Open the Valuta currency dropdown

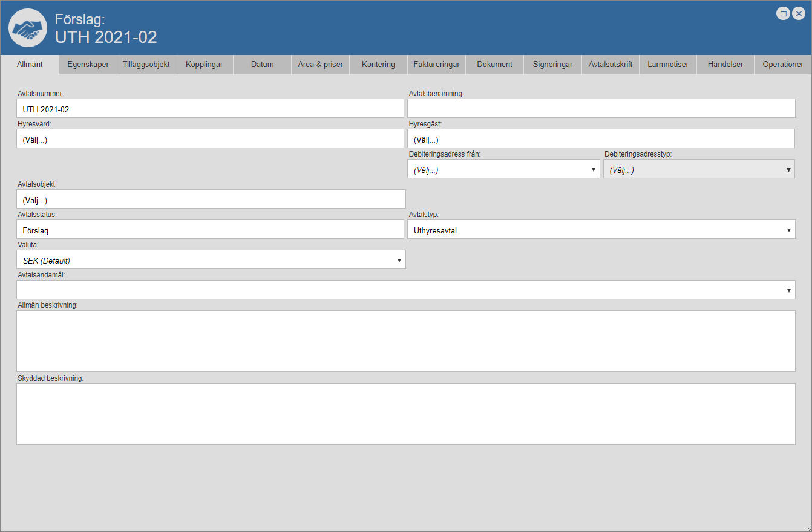click(211, 260)
